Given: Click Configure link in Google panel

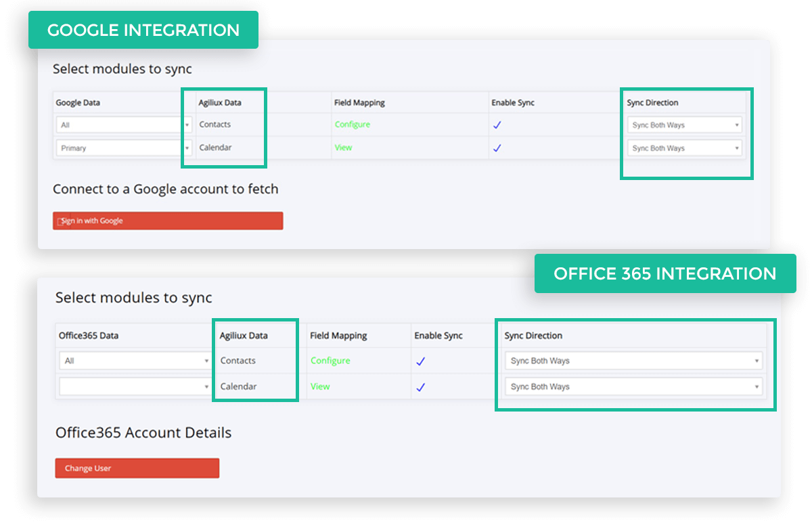Looking at the screenshot, I should pos(352,125).
